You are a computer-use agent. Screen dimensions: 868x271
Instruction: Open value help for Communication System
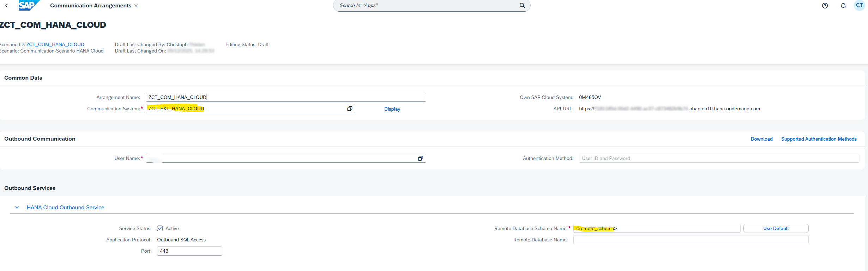pyautogui.click(x=350, y=109)
